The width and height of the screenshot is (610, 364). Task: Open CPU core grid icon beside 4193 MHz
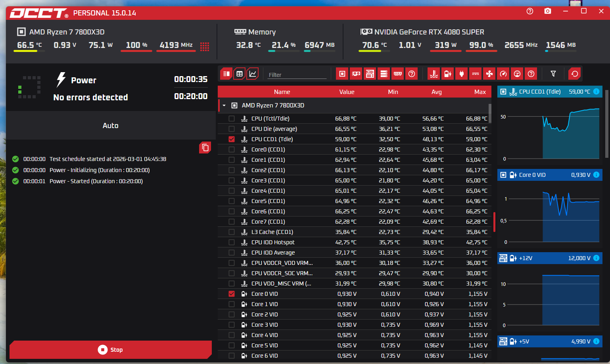[205, 47]
